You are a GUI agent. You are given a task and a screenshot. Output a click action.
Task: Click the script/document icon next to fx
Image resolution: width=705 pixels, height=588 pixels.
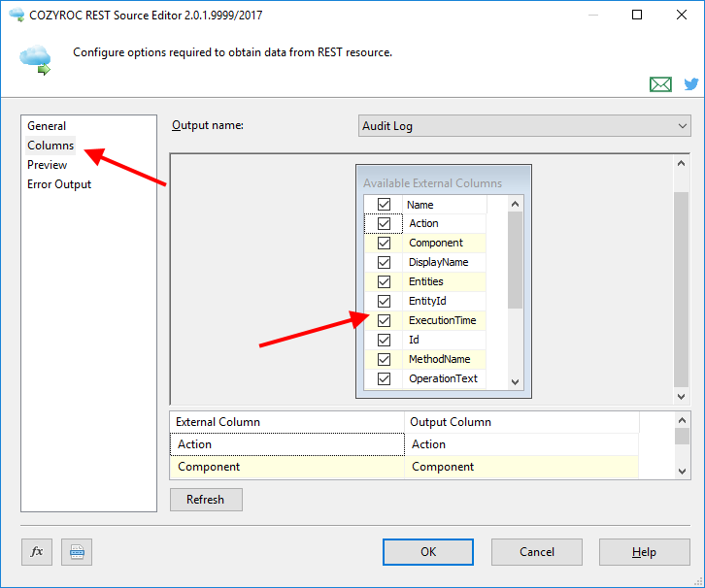[x=77, y=552]
